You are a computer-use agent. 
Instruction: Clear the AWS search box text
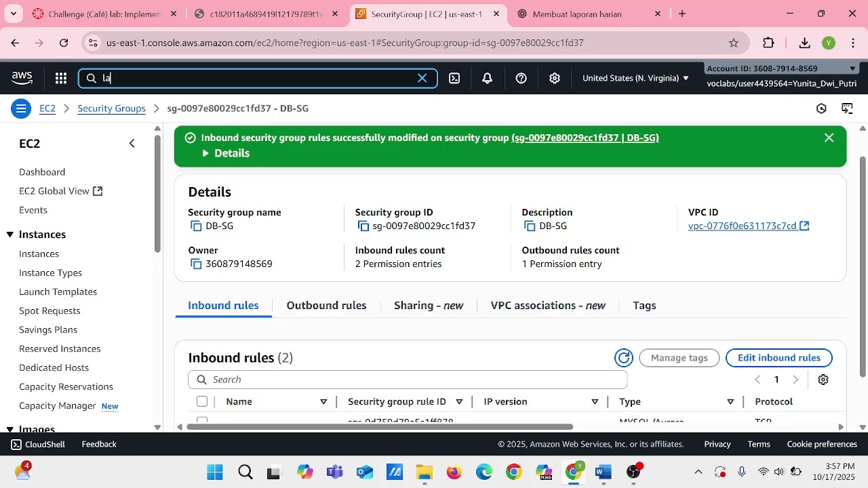pyautogui.click(x=422, y=78)
